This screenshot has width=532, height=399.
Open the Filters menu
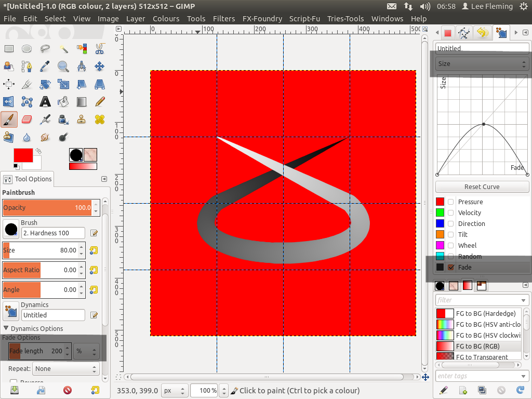pyautogui.click(x=224, y=19)
